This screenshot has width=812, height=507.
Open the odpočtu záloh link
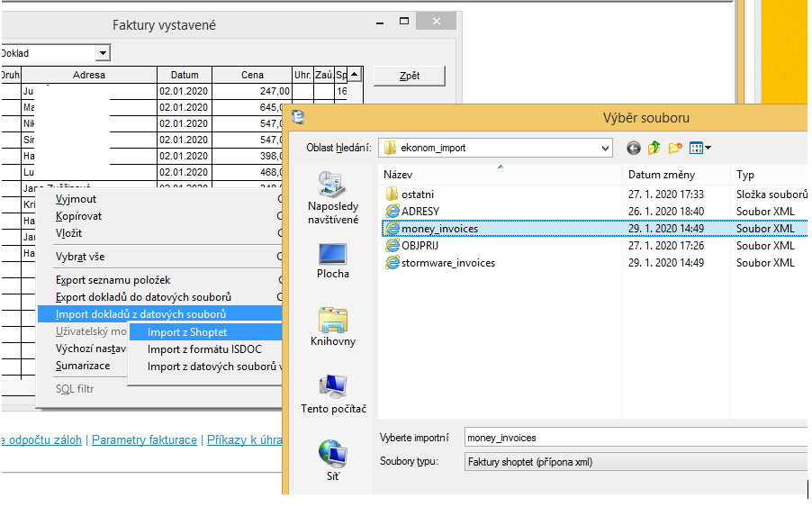click(x=41, y=440)
